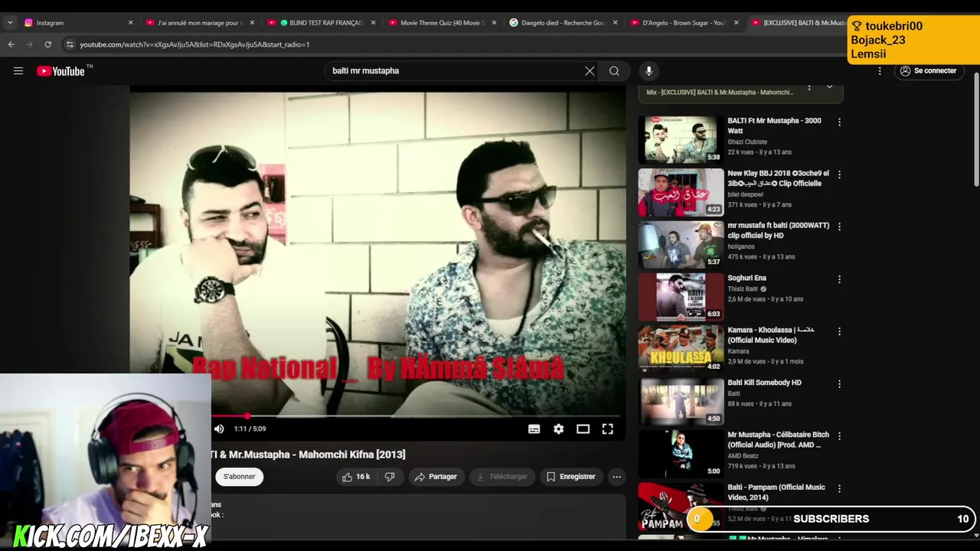Switch to BLIND TEST RAP FRANÇAIS tab
980x551 pixels.
tap(322, 23)
